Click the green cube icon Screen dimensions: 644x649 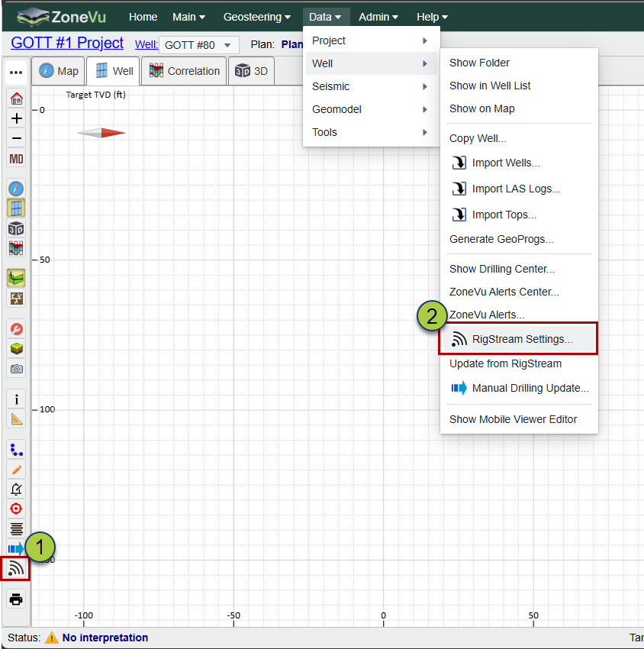(x=16, y=348)
